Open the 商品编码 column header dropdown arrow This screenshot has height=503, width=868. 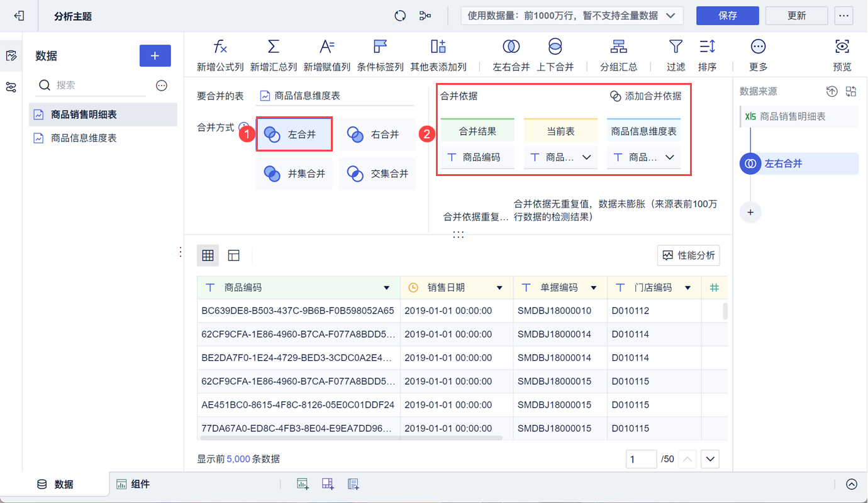tap(387, 288)
